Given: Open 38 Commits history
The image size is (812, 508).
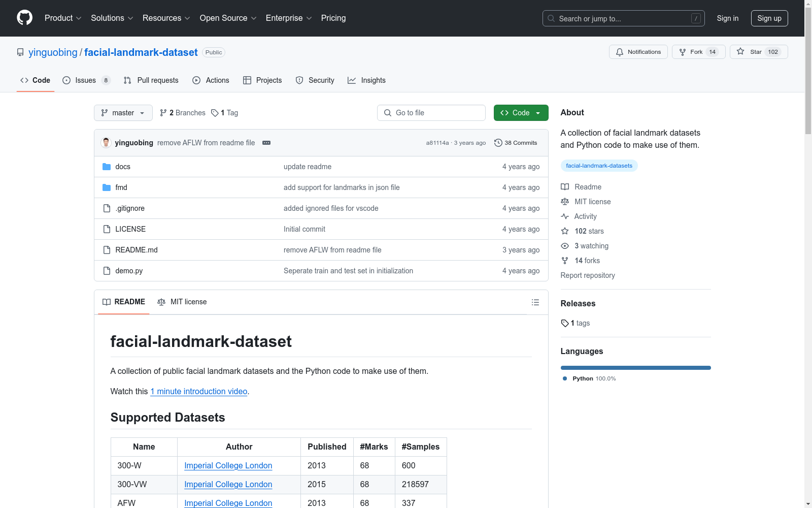Looking at the screenshot, I should click(x=516, y=143).
